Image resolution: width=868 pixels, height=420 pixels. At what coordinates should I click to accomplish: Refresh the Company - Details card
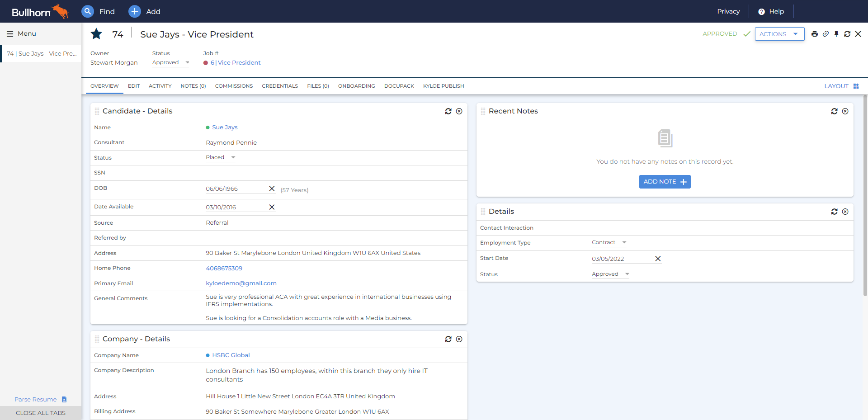click(448, 339)
